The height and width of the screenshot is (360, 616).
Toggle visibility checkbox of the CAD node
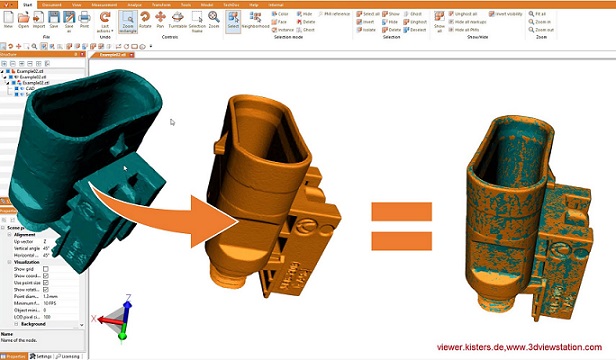pyautogui.click(x=16, y=89)
